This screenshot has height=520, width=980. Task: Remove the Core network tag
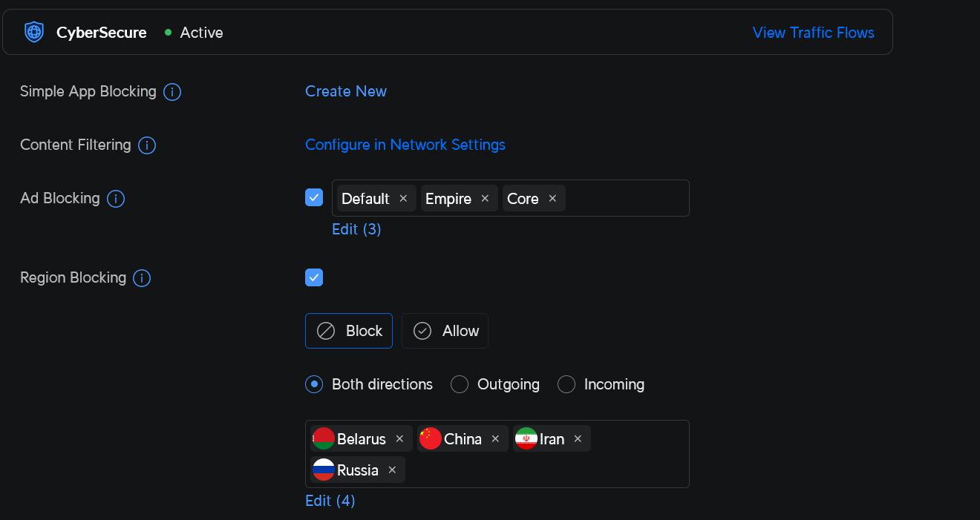tap(552, 199)
